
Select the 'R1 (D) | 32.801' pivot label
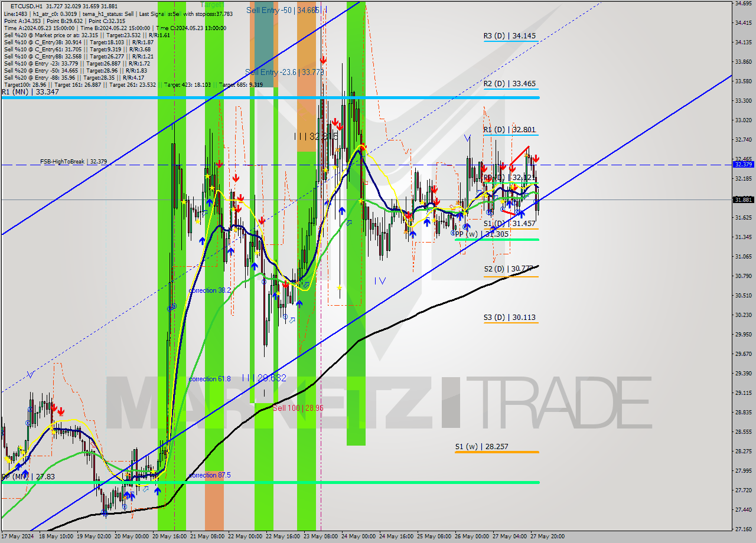point(510,130)
